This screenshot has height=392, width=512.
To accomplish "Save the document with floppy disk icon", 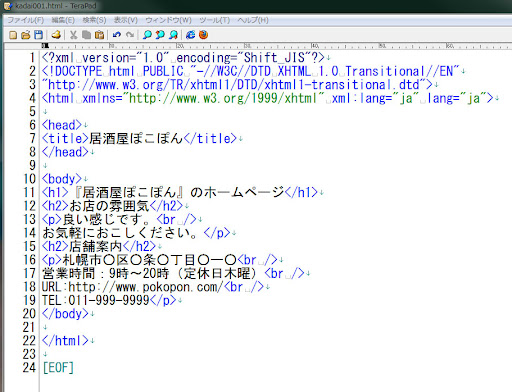I will [x=39, y=35].
